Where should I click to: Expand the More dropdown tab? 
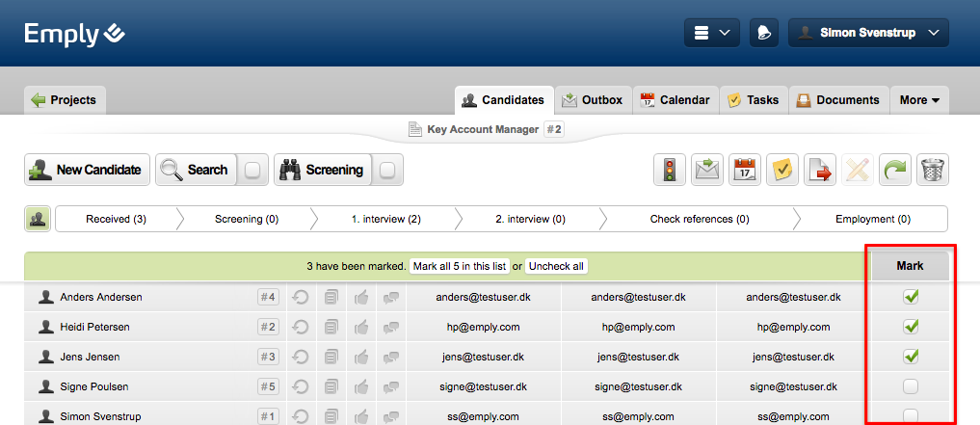[x=919, y=100]
